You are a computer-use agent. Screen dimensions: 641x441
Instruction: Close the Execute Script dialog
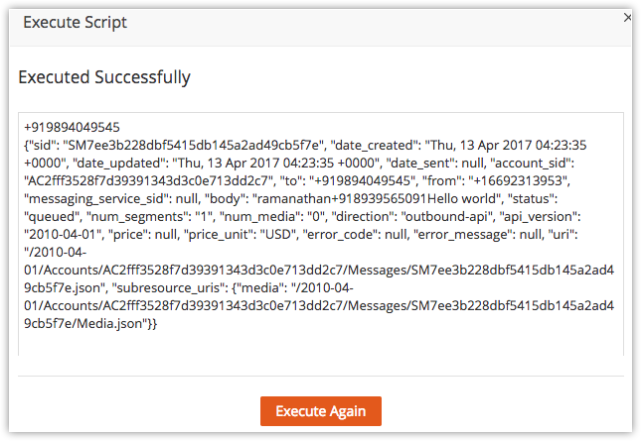click(613, 20)
